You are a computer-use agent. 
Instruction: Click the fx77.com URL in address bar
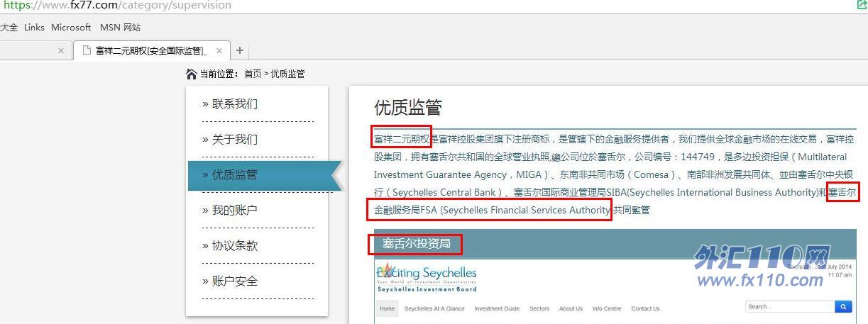tap(117, 5)
